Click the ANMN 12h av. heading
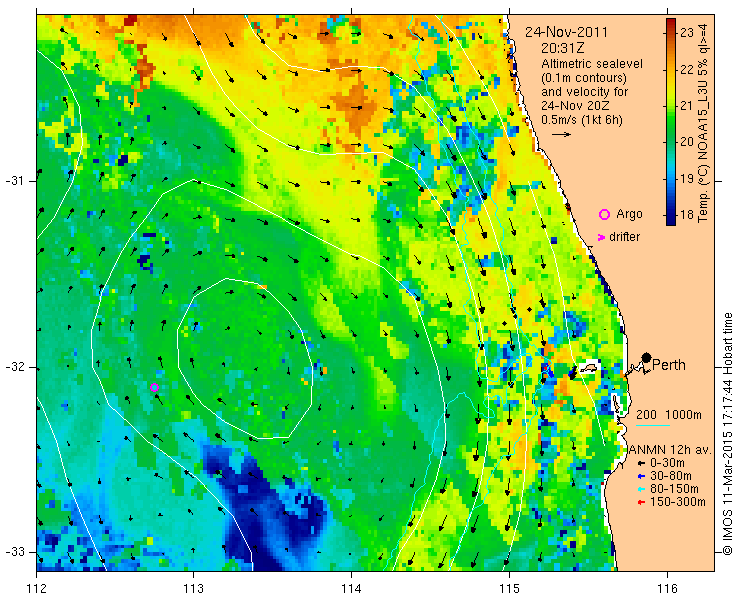This screenshot has width=740, height=600. (670, 449)
